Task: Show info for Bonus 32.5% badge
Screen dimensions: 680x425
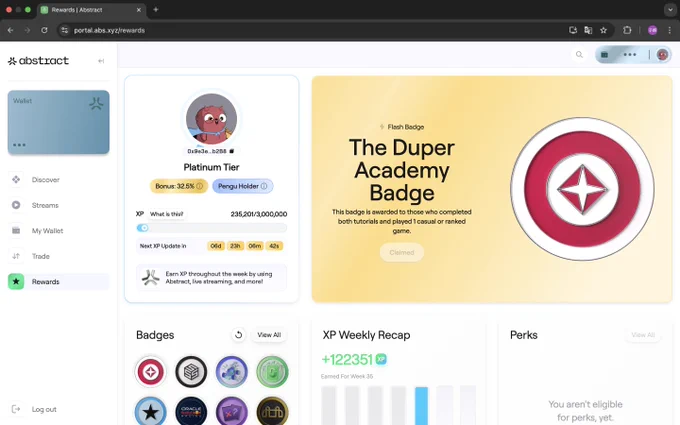Action: coord(199,186)
